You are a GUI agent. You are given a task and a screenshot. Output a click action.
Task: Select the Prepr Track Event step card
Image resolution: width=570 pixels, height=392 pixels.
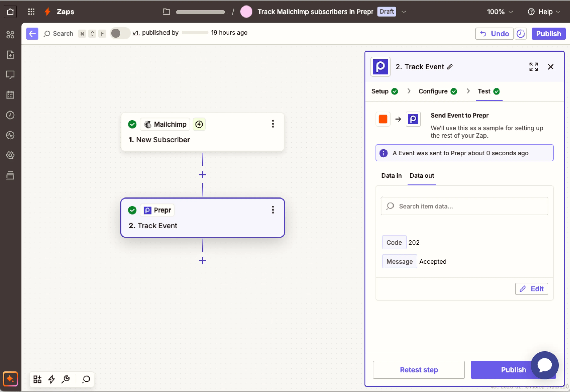202,218
